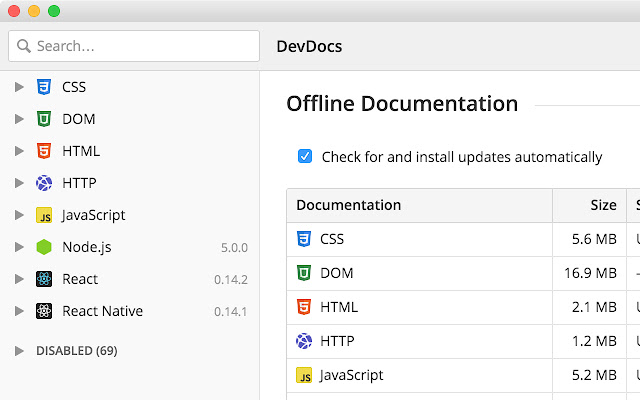640x400 pixels.
Task: Open HTML docs in sidebar
Action: [x=81, y=151]
